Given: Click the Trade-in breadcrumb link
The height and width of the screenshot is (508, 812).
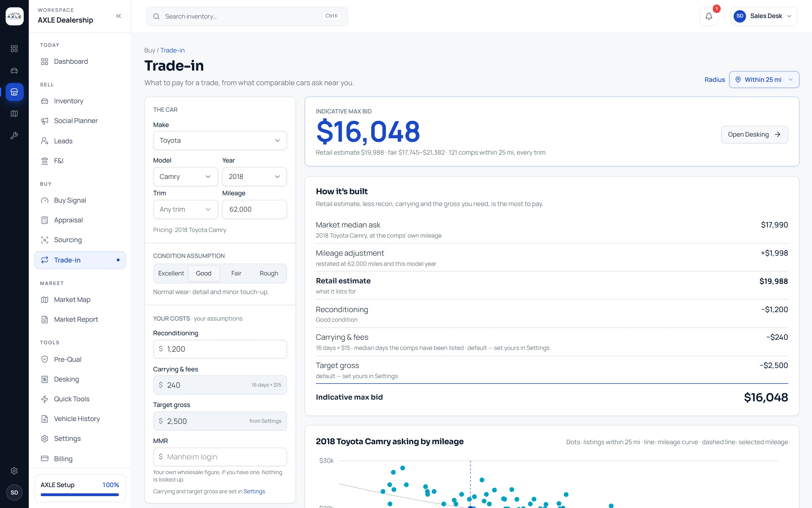Looking at the screenshot, I should click(x=173, y=50).
